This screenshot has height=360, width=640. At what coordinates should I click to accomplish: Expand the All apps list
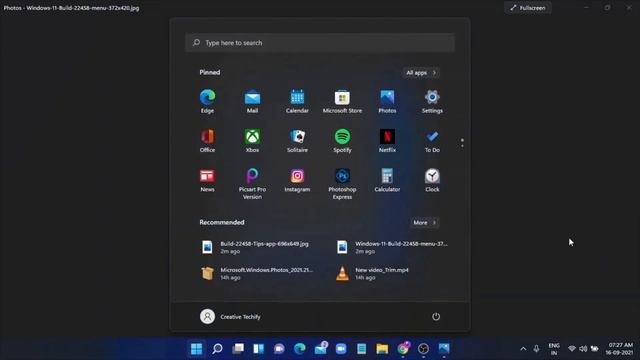pos(421,73)
